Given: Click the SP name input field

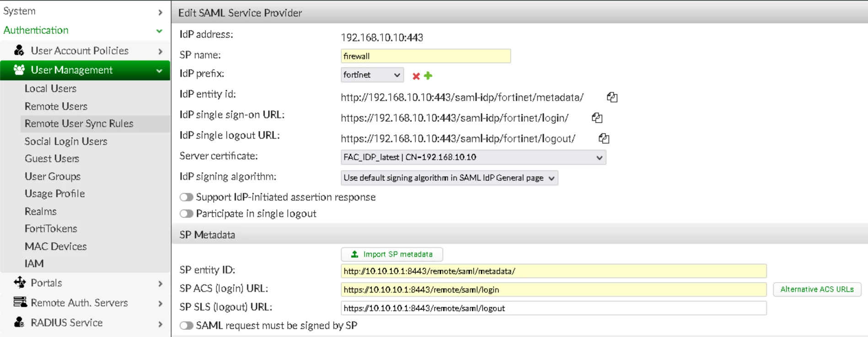Looking at the screenshot, I should [x=426, y=56].
